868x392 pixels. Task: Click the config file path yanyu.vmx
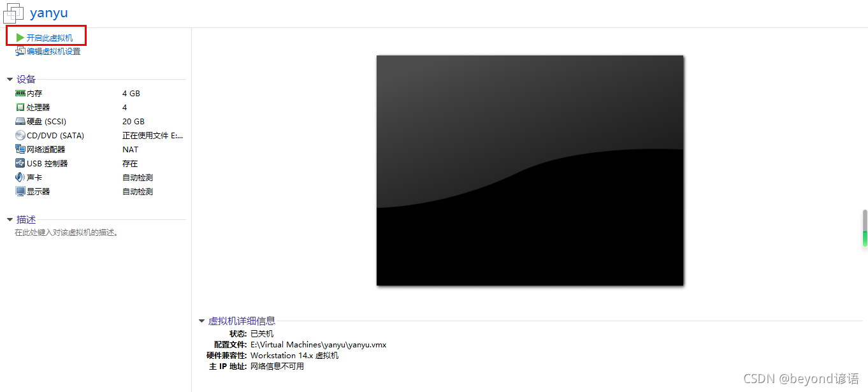[319, 344]
